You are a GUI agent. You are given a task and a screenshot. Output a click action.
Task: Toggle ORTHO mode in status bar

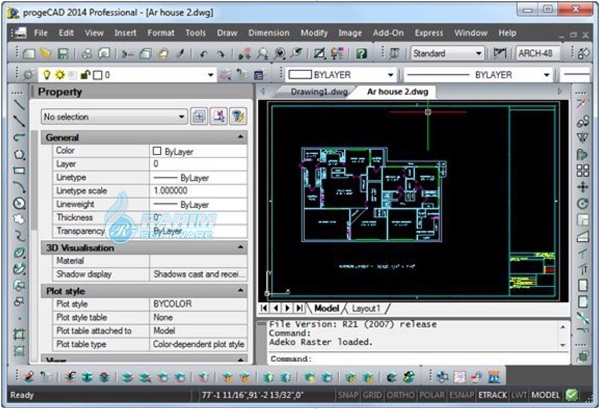(401, 395)
